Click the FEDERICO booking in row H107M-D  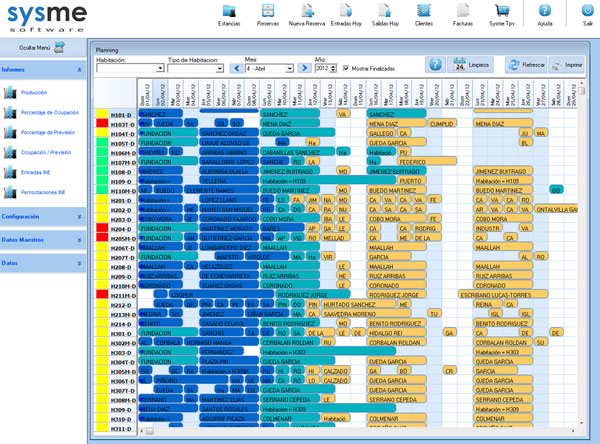coord(427,162)
